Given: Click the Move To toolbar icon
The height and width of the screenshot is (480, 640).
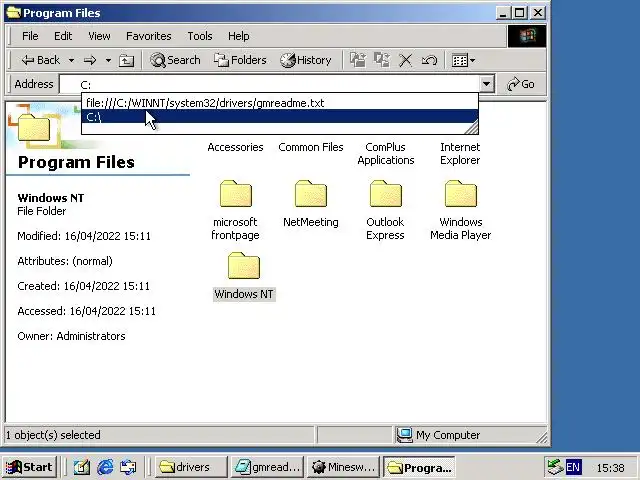Looking at the screenshot, I should click(x=358, y=60).
